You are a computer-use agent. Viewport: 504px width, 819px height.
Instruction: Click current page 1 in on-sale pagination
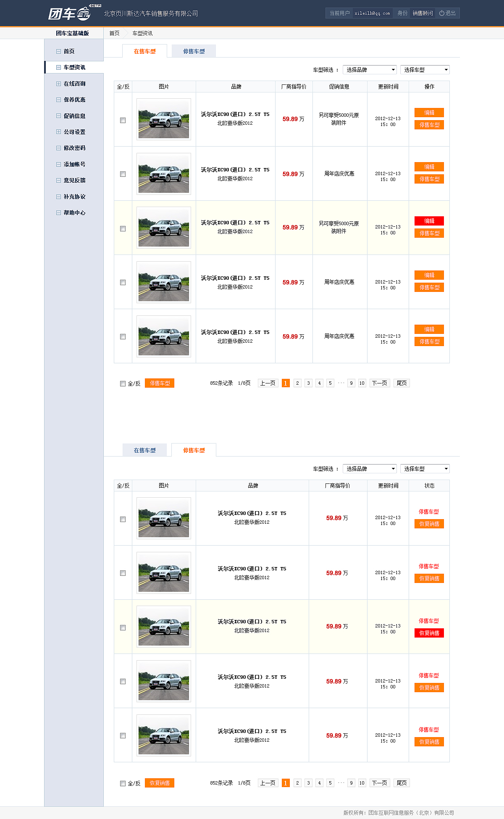[286, 383]
